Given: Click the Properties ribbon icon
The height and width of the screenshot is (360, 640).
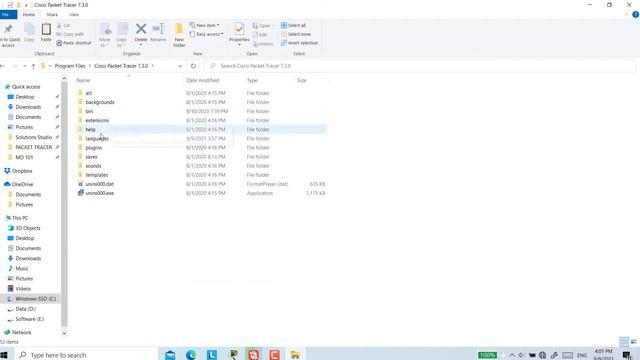Looking at the screenshot, I should pos(239,33).
